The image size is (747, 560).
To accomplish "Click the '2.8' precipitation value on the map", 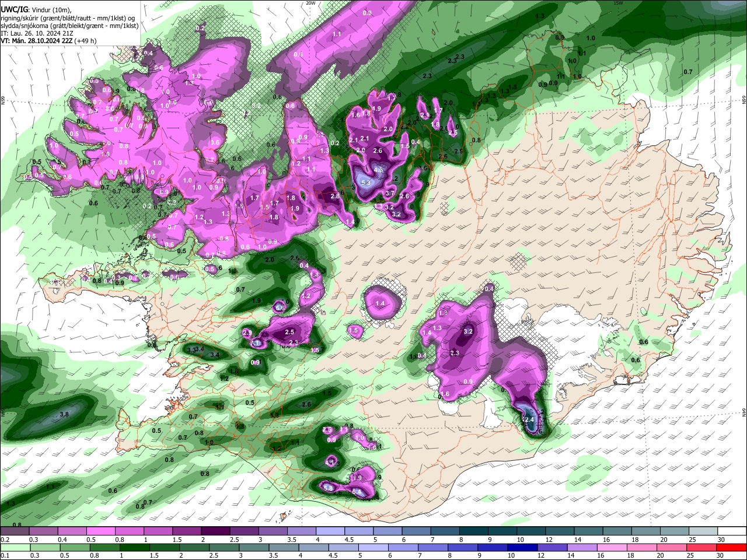I will (335, 196).
